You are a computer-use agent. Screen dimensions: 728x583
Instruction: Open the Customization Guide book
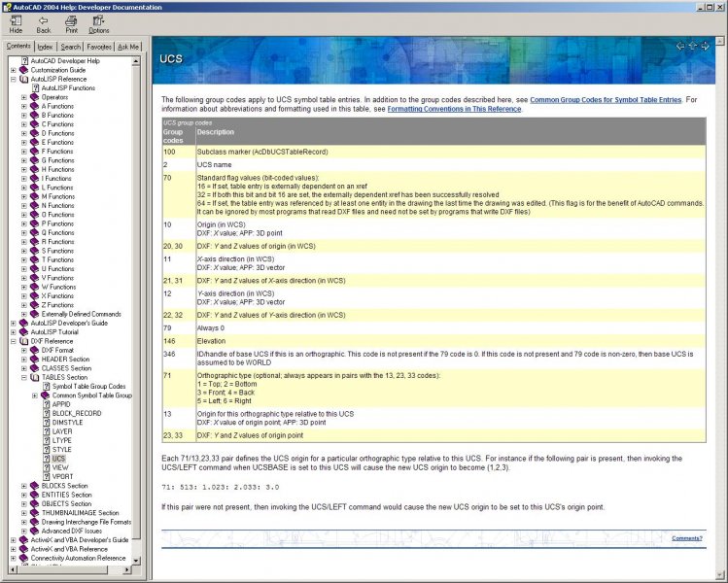point(57,70)
